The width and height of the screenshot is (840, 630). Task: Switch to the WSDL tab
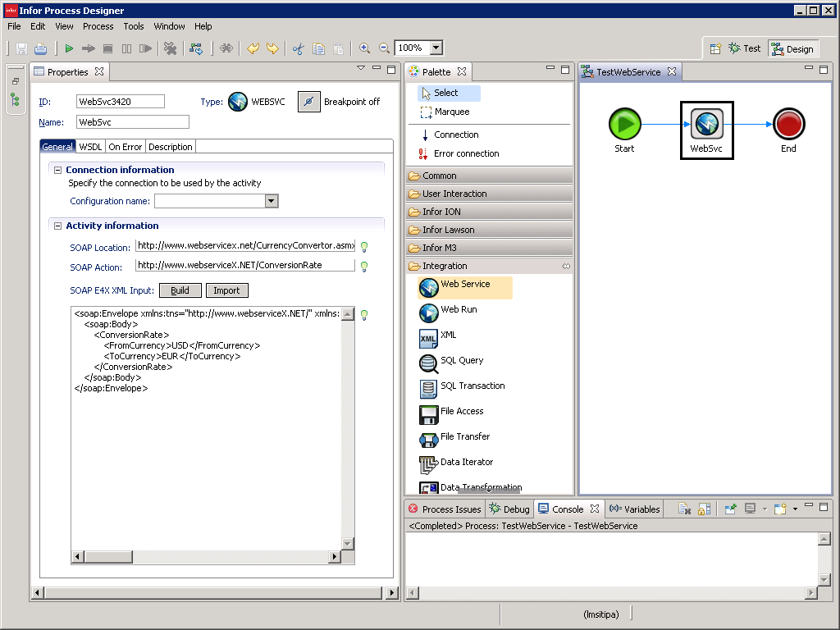point(89,147)
